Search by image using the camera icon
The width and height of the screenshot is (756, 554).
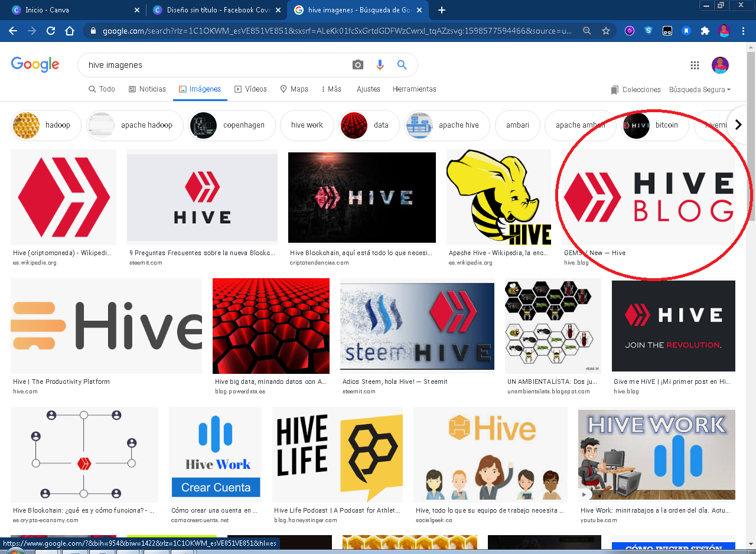pyautogui.click(x=358, y=65)
